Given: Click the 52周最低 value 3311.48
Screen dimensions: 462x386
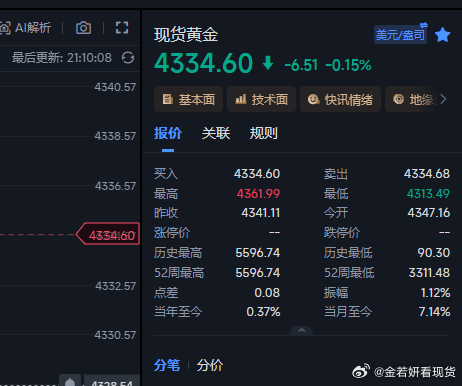Looking at the screenshot, I should click(x=429, y=273).
